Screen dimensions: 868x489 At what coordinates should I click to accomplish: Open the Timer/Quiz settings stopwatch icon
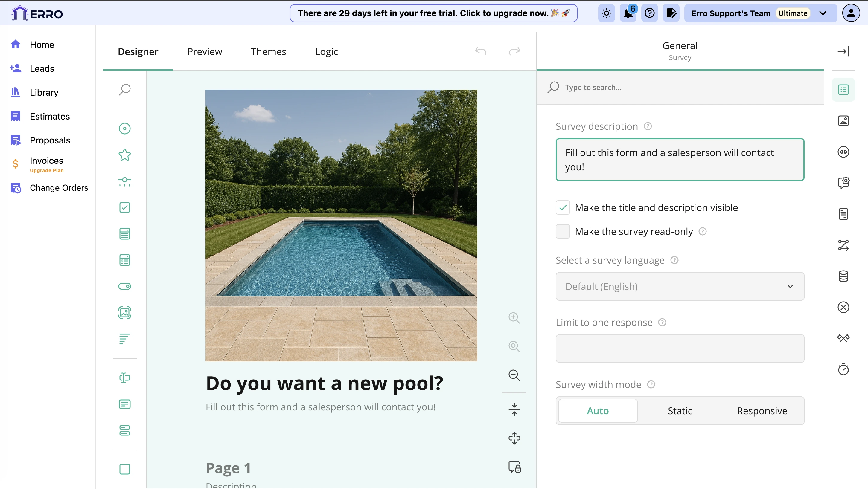point(843,369)
